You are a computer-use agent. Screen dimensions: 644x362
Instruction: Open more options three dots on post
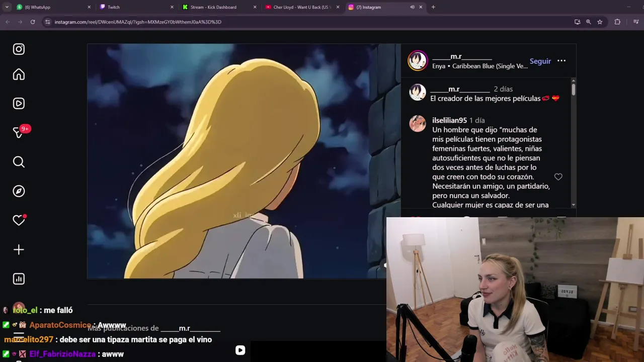click(x=561, y=61)
